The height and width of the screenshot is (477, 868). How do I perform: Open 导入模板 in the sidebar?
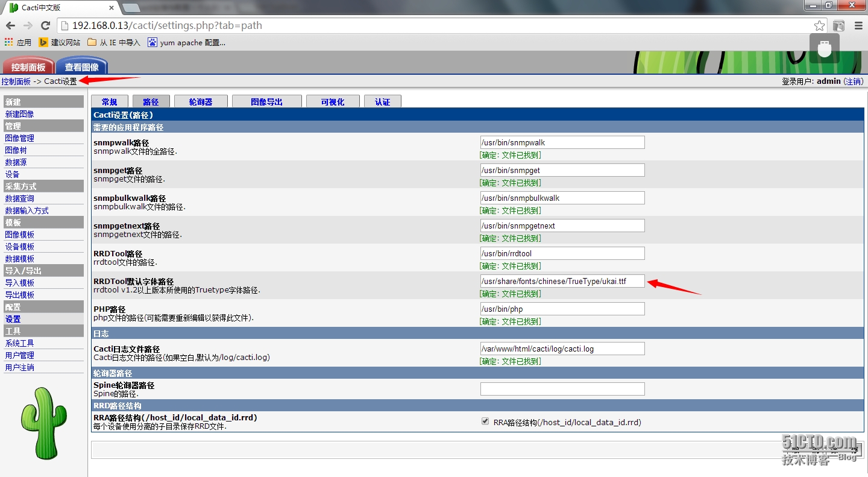coord(20,283)
